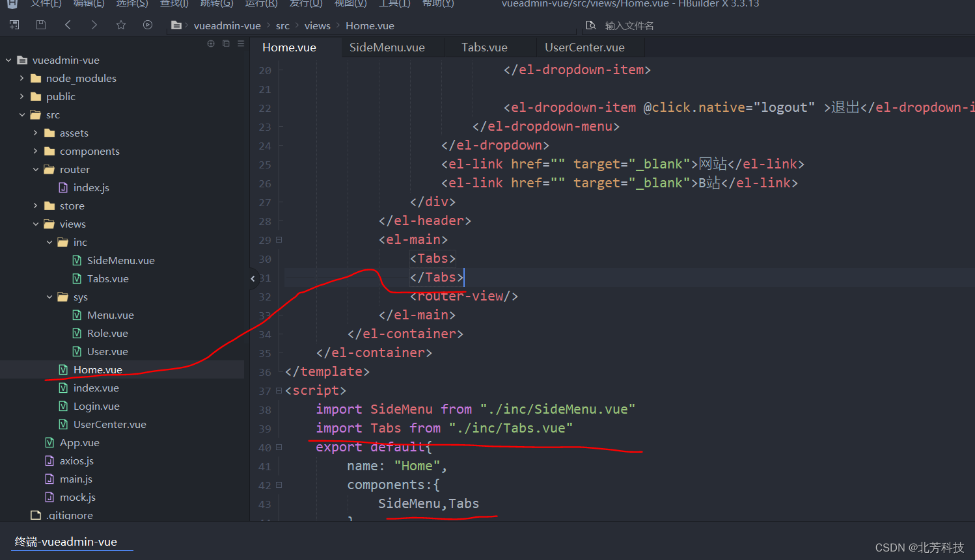Fold the components block at line 42
This screenshot has height=560, width=975.
tap(279, 485)
